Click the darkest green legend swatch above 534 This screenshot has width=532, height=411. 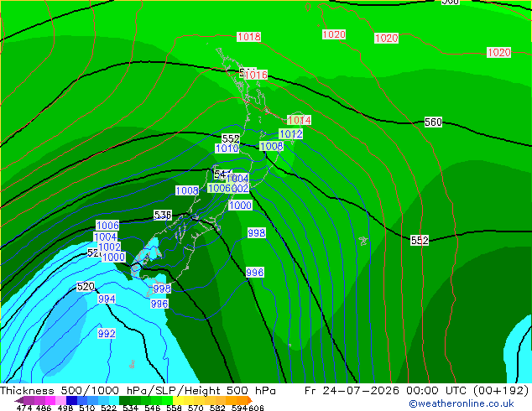(x=124, y=400)
